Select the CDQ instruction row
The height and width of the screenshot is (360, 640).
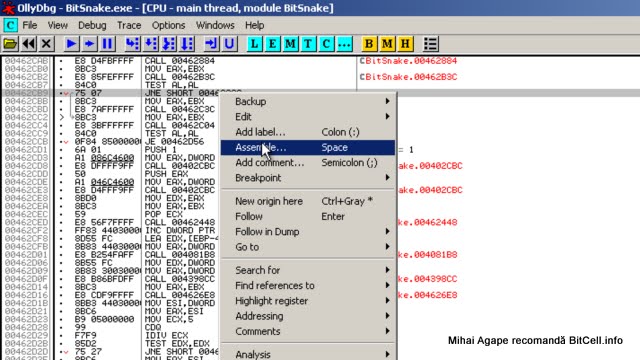click(153, 327)
